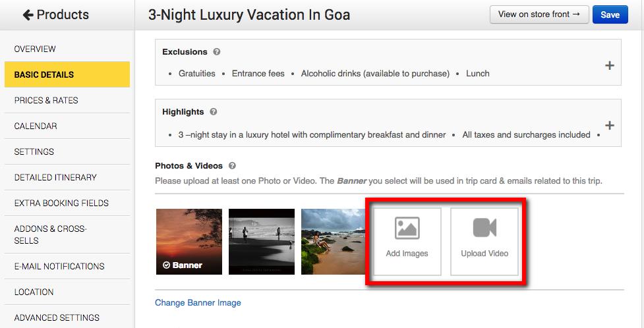Click the Add Images picture icon

pos(407,228)
